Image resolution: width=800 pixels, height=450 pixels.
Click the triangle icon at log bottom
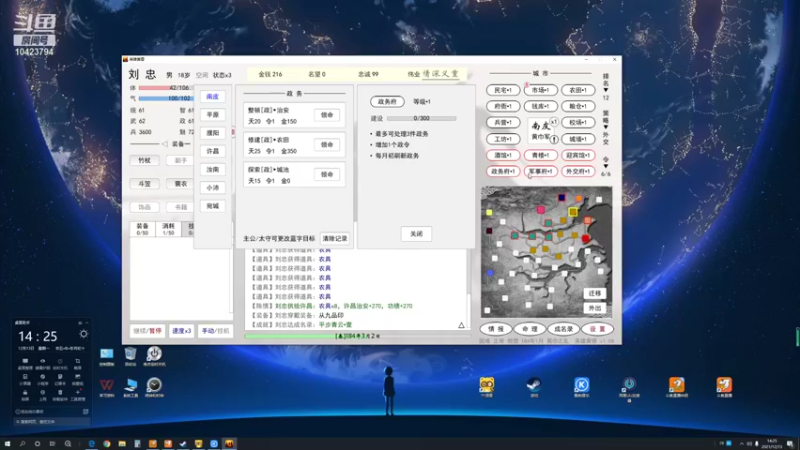click(x=461, y=325)
